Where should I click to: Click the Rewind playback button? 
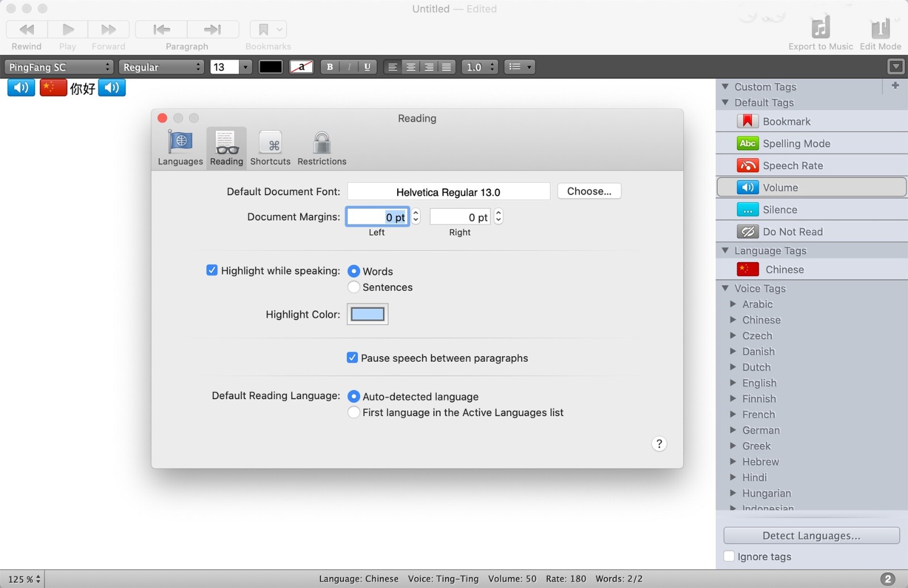(x=27, y=29)
